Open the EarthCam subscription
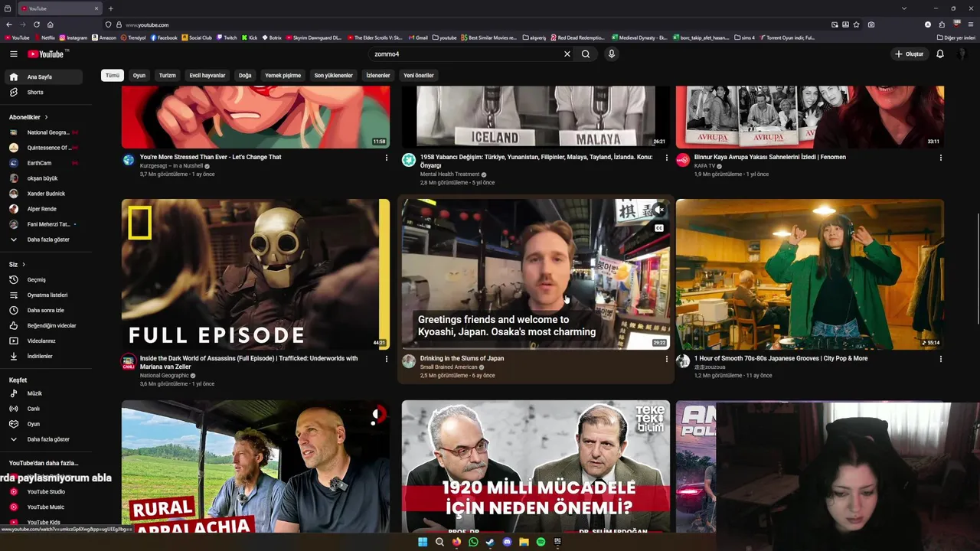Image resolution: width=980 pixels, height=551 pixels. (43, 163)
